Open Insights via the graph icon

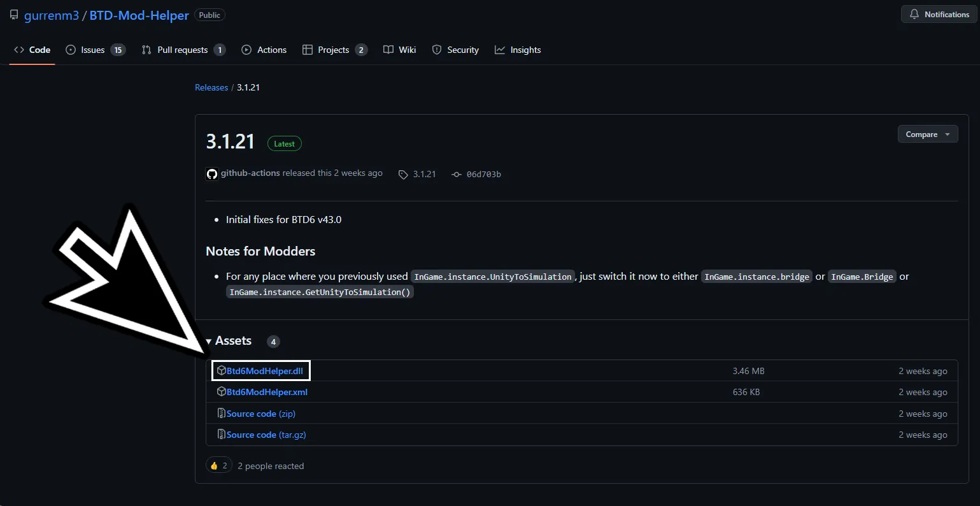(x=500, y=49)
